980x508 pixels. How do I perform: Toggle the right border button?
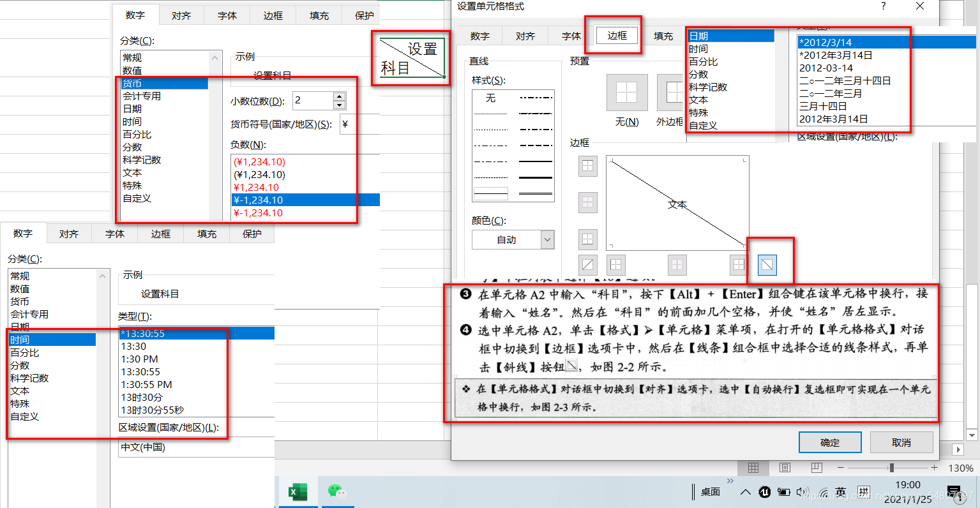click(739, 264)
